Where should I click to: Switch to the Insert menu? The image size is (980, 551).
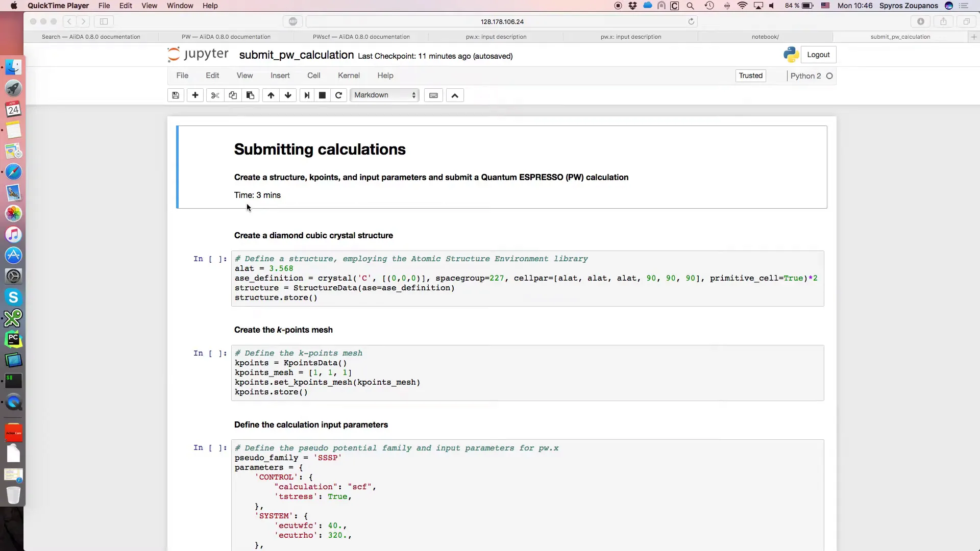[x=280, y=74]
